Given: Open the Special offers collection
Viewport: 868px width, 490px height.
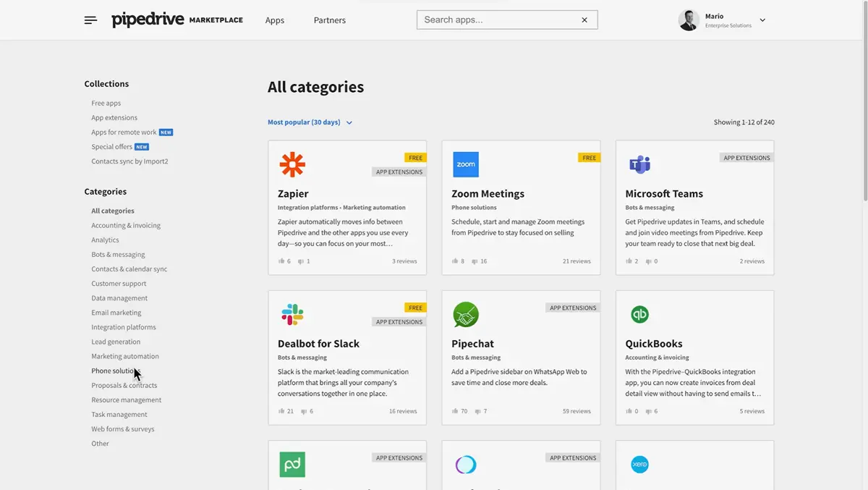Looking at the screenshot, I should tap(112, 147).
